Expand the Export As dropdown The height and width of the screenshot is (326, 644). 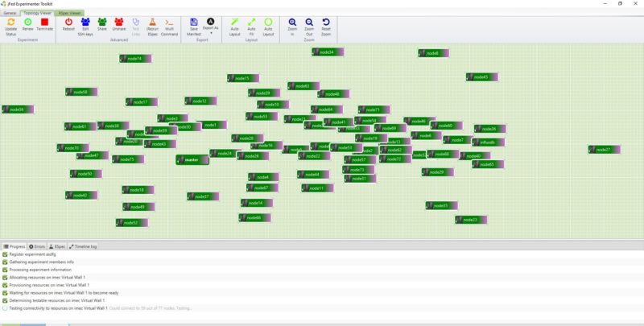click(210, 24)
